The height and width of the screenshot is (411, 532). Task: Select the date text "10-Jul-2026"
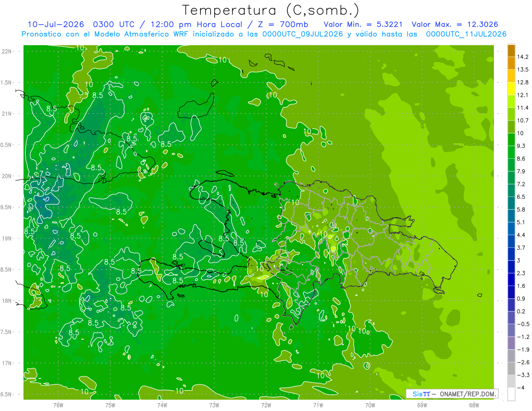point(57,24)
